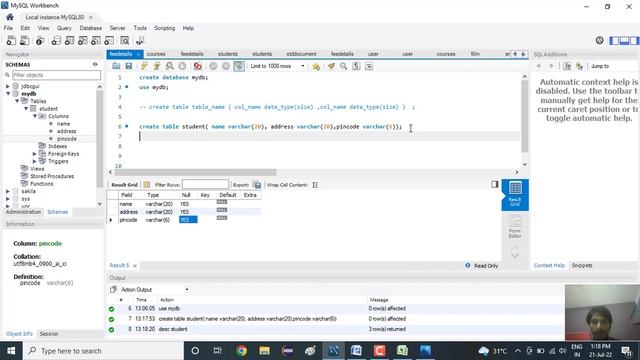Click the Result Grid toolbar grid icon
Image resolution: width=640 pixels, height=360 pixels.
pos(147,185)
